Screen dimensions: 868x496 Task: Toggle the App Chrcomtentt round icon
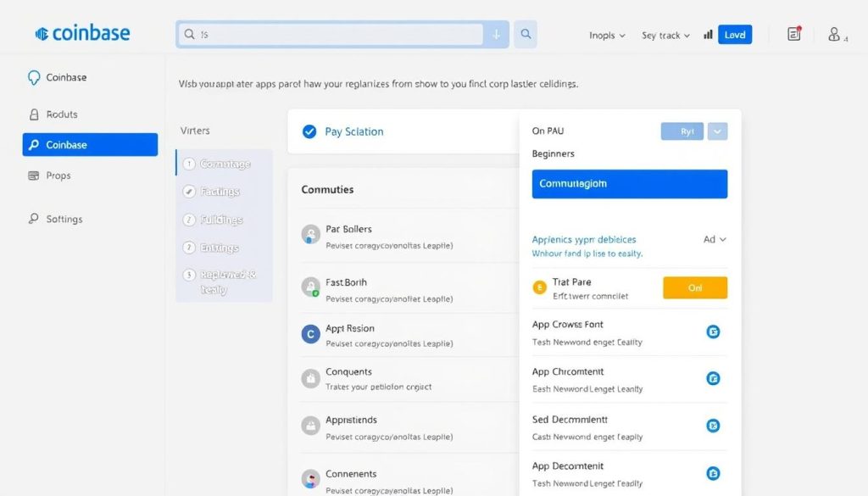tap(713, 378)
